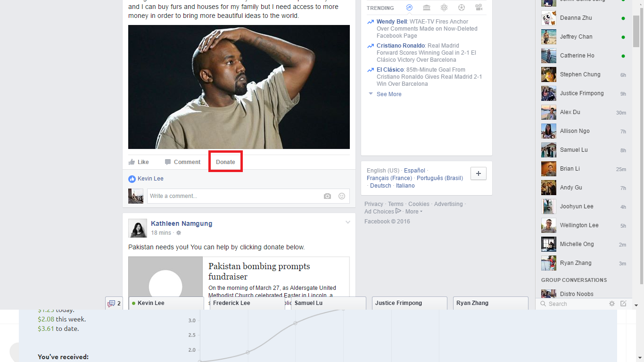The image size is (644, 362).
Task: Open chat sidebar settings gear icon
Action: click(x=612, y=304)
